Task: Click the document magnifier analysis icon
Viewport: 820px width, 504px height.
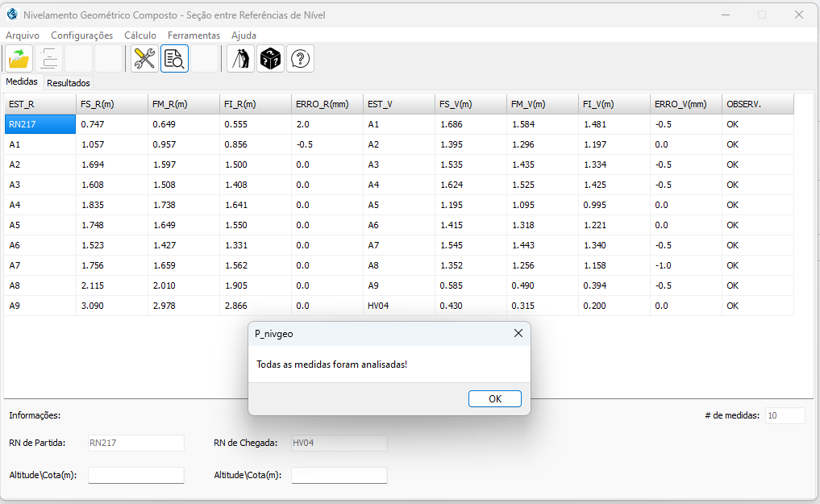Action: tap(174, 59)
